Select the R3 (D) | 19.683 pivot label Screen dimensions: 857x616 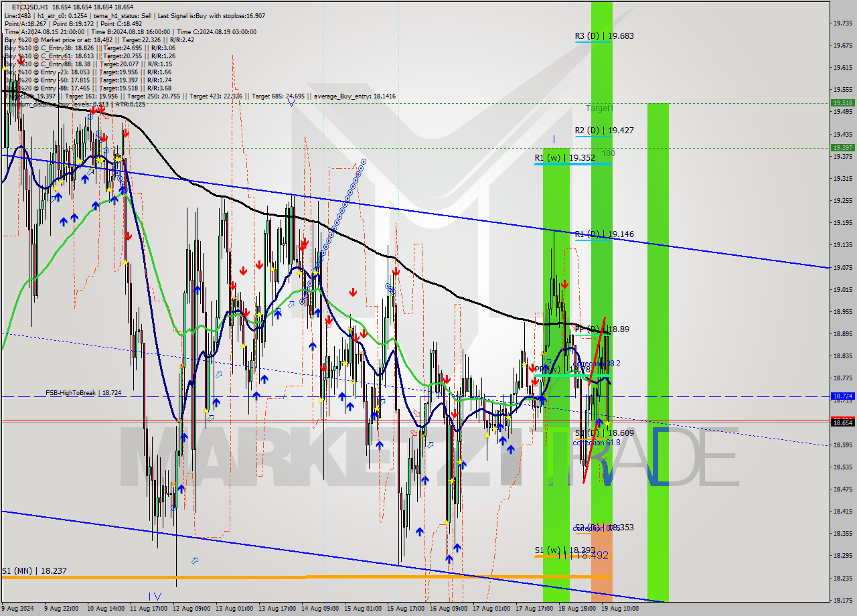click(604, 36)
